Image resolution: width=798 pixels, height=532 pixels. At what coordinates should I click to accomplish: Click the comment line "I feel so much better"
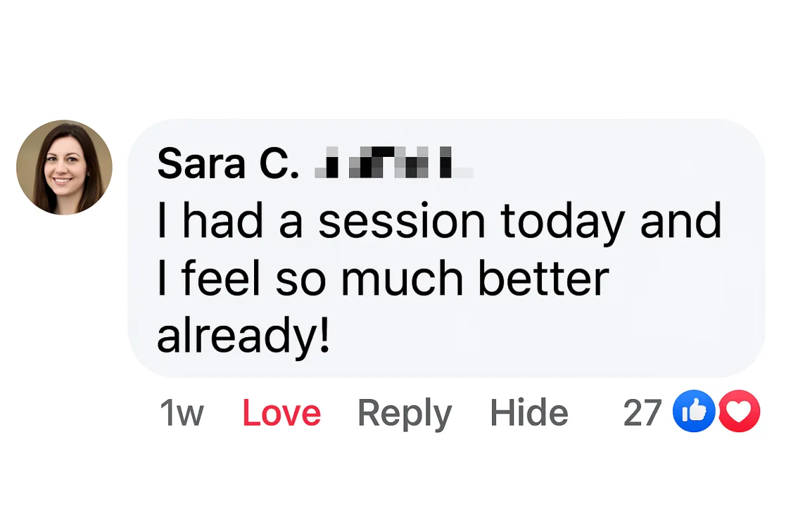pos(382,279)
